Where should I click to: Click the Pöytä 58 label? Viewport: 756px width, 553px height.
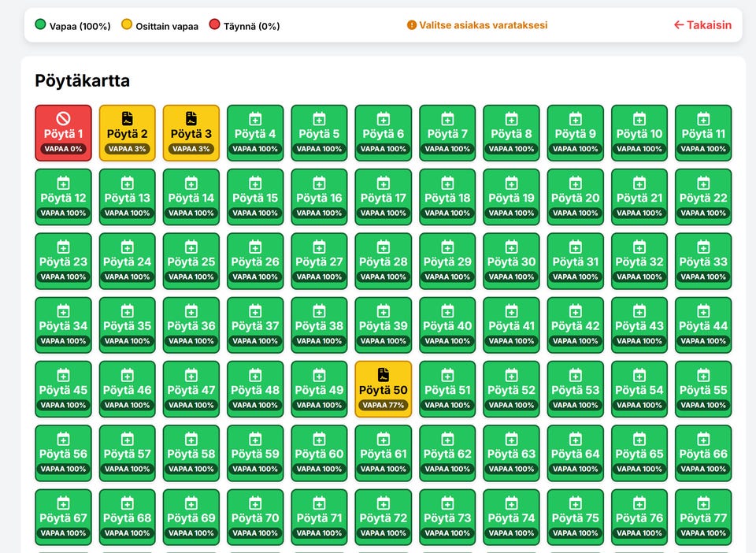click(x=191, y=454)
